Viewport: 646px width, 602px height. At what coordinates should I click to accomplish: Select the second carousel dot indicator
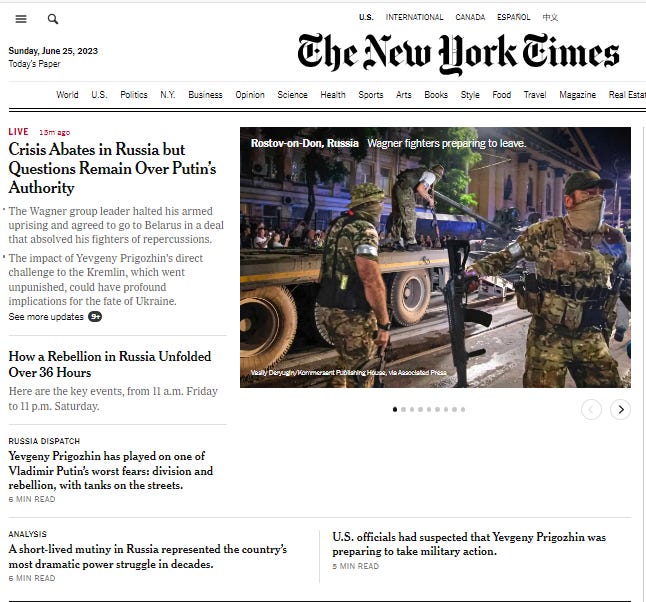tap(403, 409)
